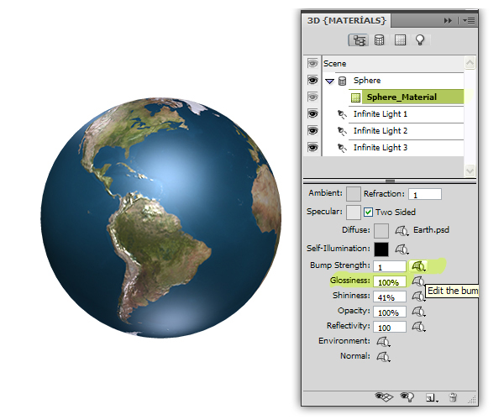This screenshot has width=504, height=420.
Task: Click Infinite Light 3 light icon
Action: point(342,148)
